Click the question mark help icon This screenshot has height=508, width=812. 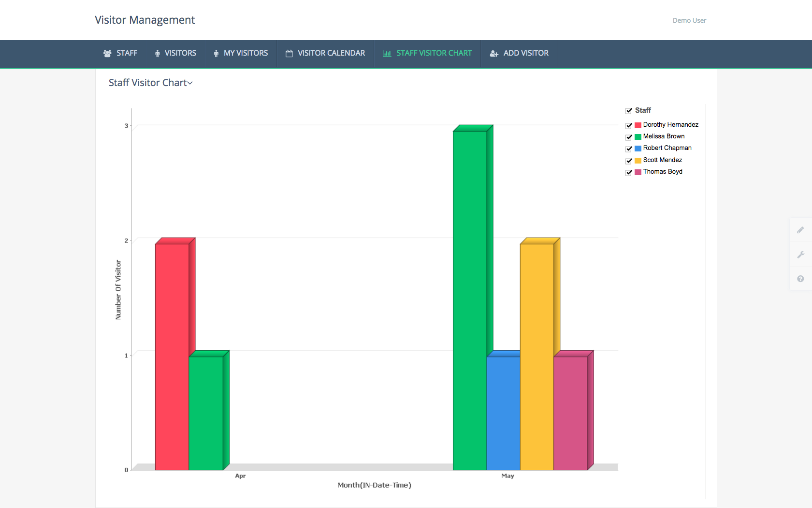(800, 279)
